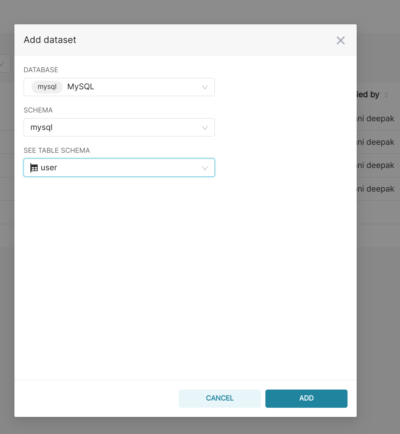
Task: Click the user table name text
Action: click(49, 168)
